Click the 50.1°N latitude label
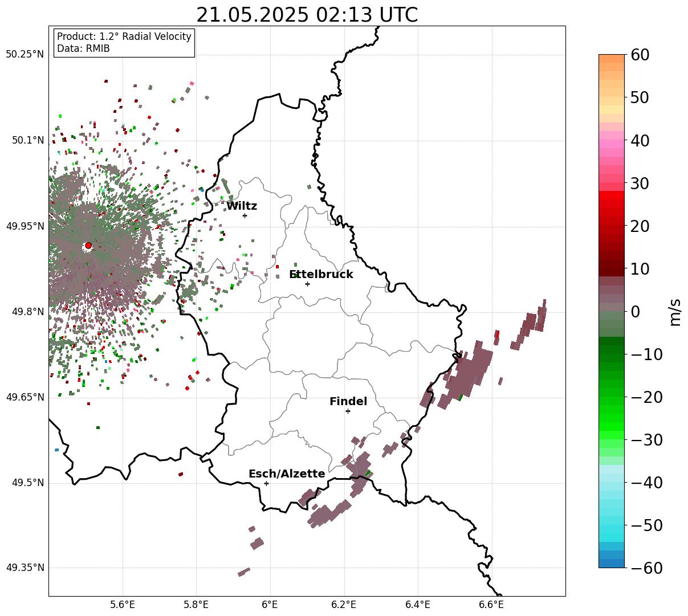 [27, 140]
